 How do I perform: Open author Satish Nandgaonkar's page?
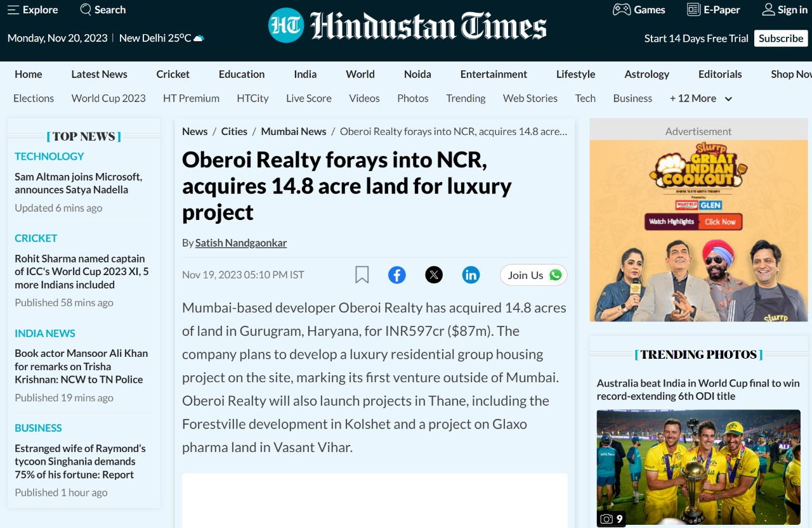[x=241, y=243]
